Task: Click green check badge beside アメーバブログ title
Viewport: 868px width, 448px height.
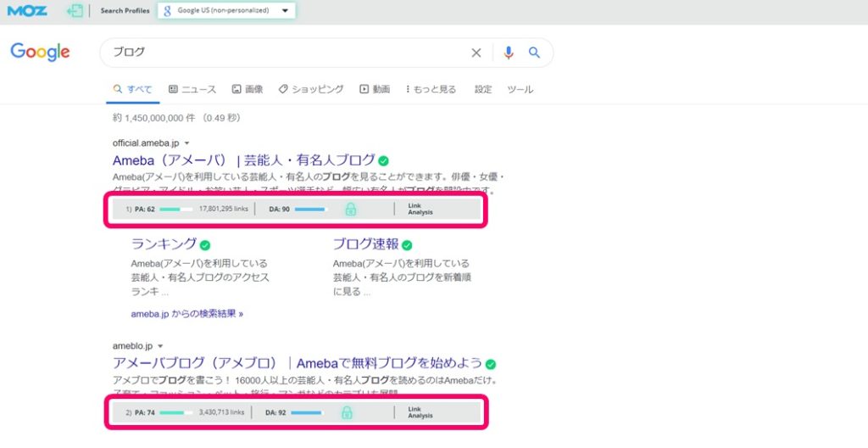Action: 491,364
